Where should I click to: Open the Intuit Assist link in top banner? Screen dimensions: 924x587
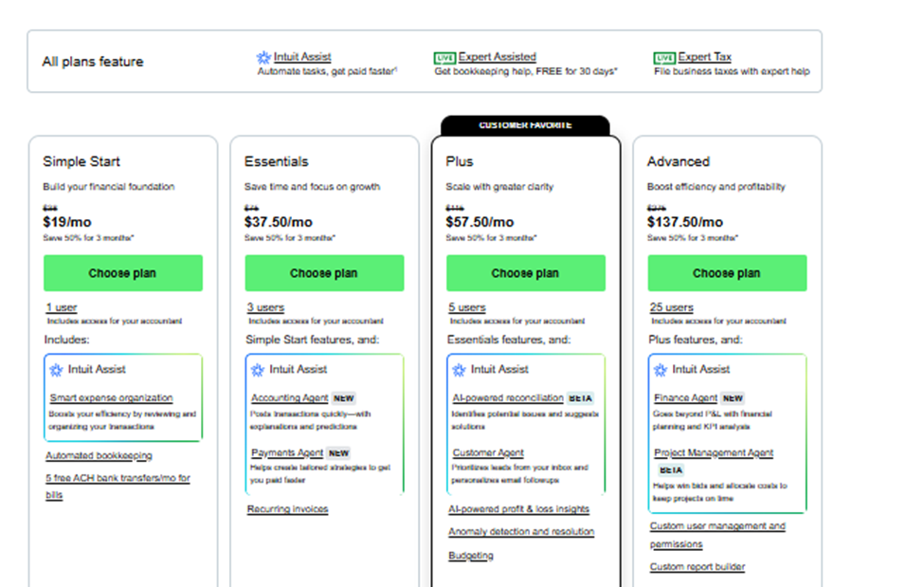click(x=301, y=57)
